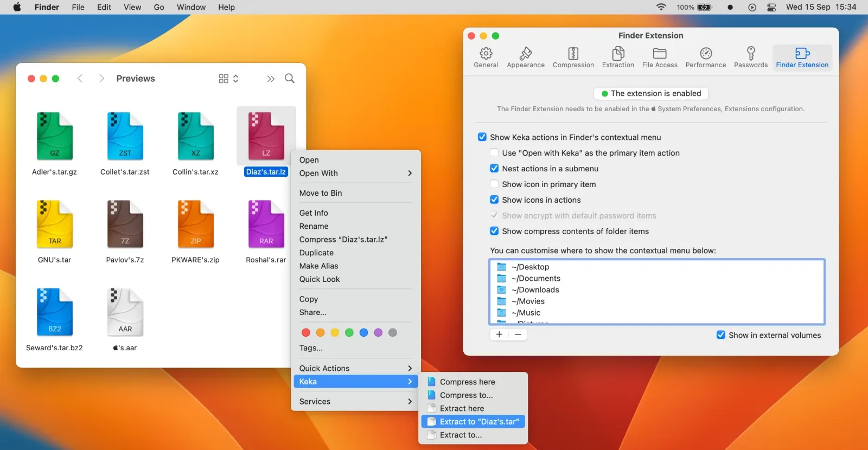Image resolution: width=868 pixels, height=450 pixels.
Task: Click the battery status icon
Action: [705, 7]
